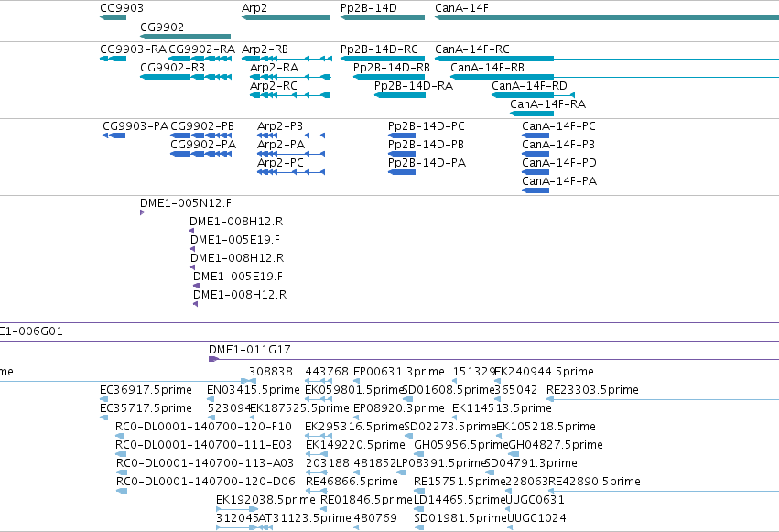Click the CG9903 gene label
Viewport: 779px width, 532px height.
122,8
